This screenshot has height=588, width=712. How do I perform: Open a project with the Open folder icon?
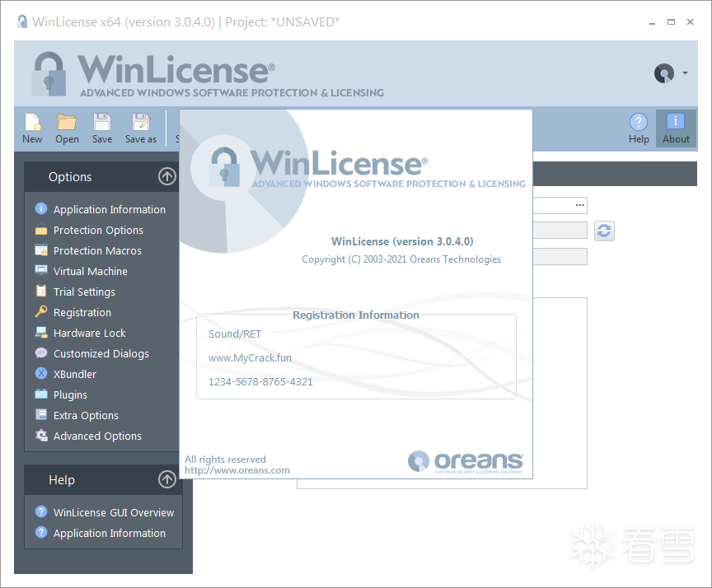(67, 123)
